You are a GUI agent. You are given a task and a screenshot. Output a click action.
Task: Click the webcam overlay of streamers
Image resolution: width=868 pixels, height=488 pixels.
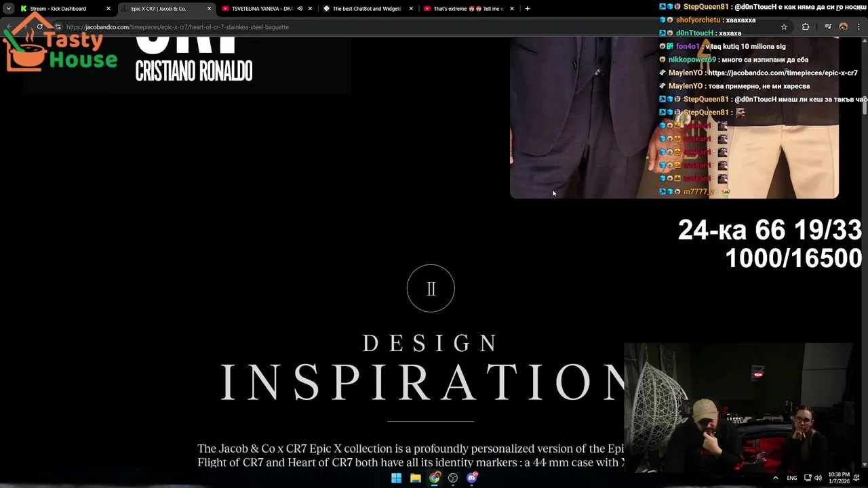click(x=739, y=407)
